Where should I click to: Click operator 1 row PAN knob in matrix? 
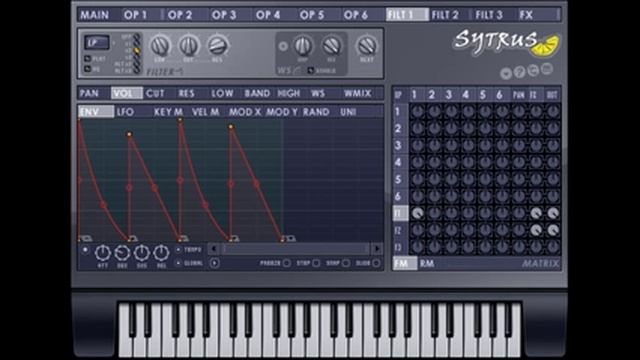point(519,111)
